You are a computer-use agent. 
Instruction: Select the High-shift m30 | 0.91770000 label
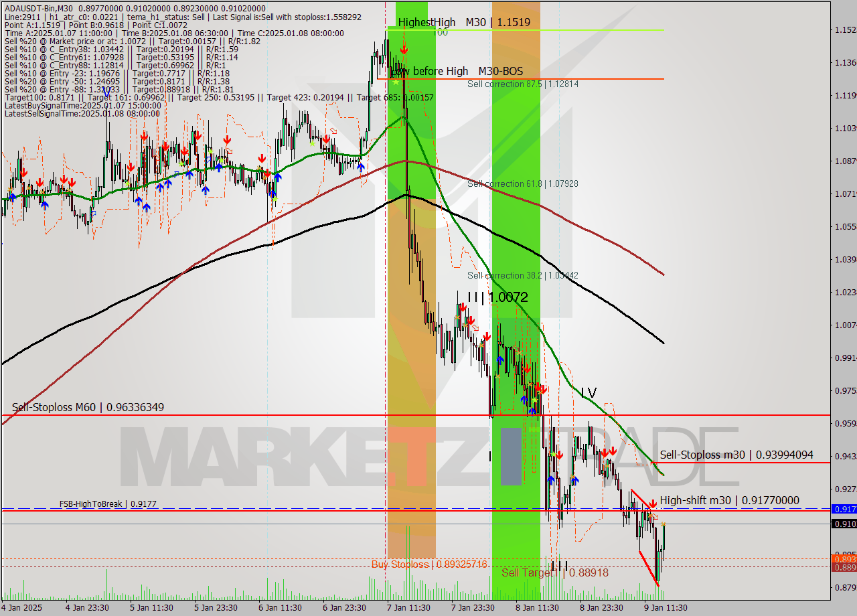[x=729, y=500]
